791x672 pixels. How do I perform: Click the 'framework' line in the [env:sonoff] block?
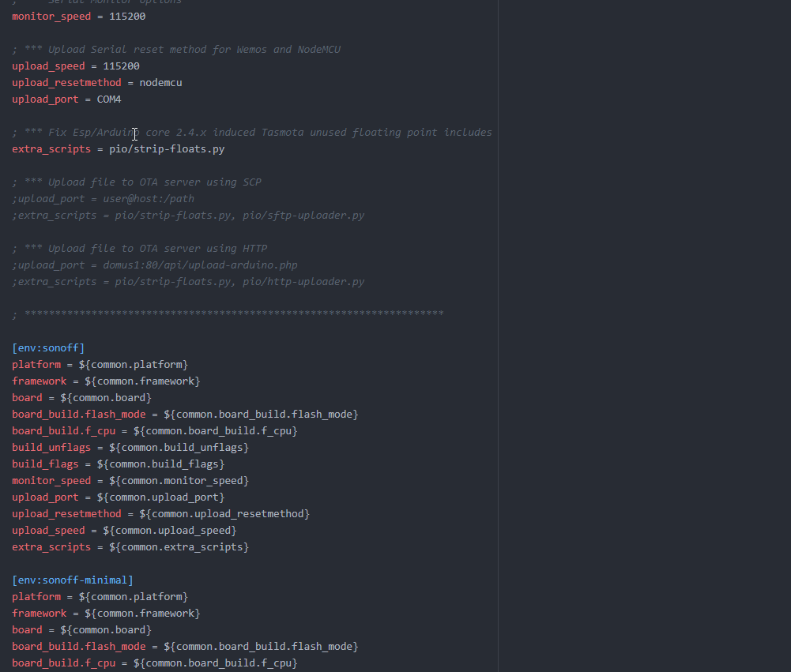106,381
